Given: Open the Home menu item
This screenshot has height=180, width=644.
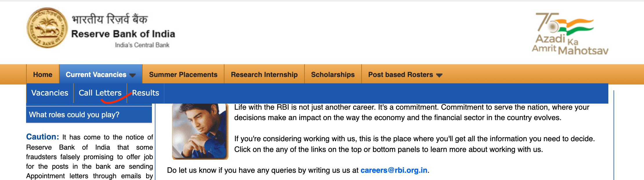Looking at the screenshot, I should coord(43,74).
